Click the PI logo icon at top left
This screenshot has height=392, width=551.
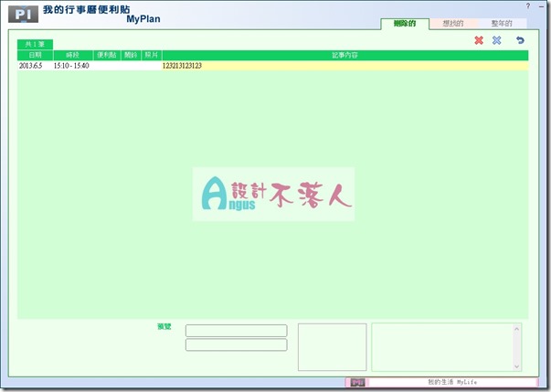point(22,15)
